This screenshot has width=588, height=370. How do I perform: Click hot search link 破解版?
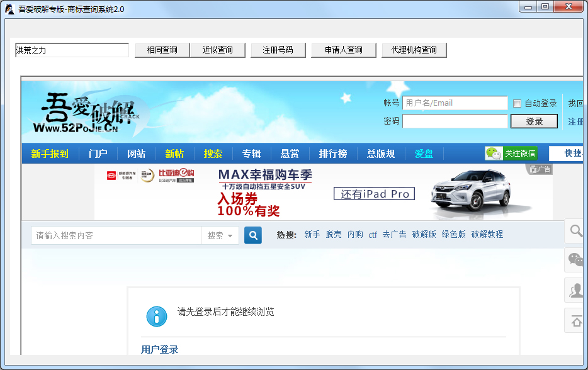tap(424, 235)
